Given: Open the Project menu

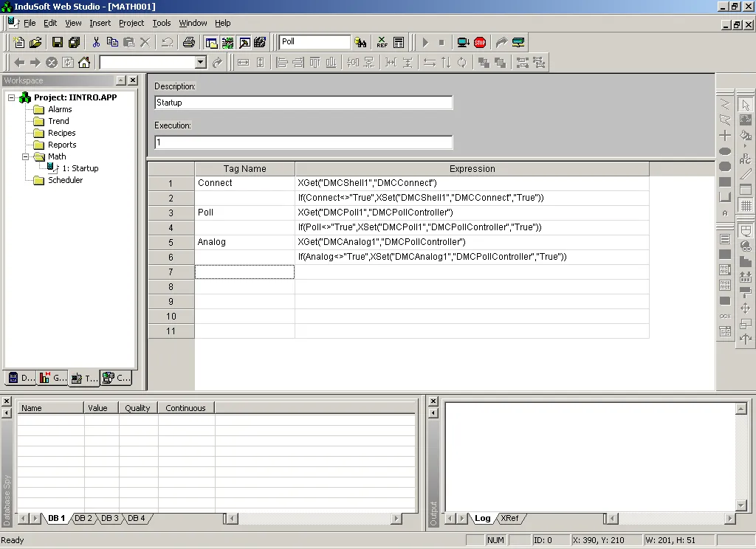Looking at the screenshot, I should [131, 23].
